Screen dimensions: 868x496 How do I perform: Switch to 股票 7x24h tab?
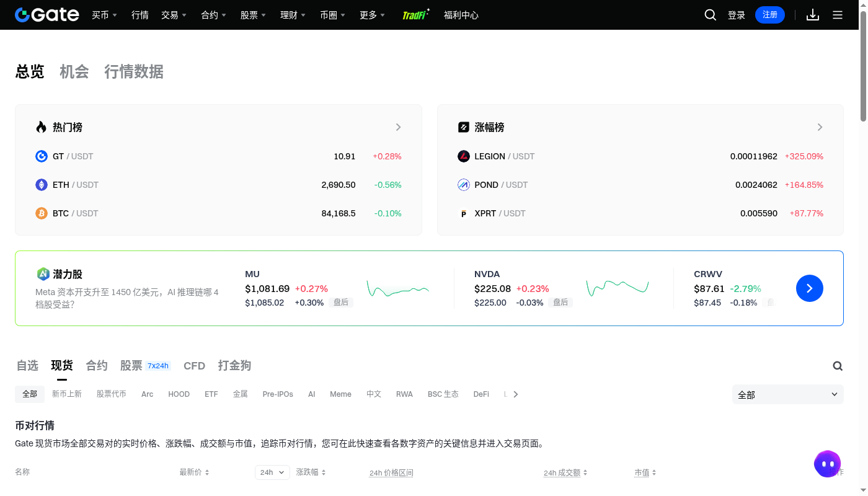pos(145,366)
